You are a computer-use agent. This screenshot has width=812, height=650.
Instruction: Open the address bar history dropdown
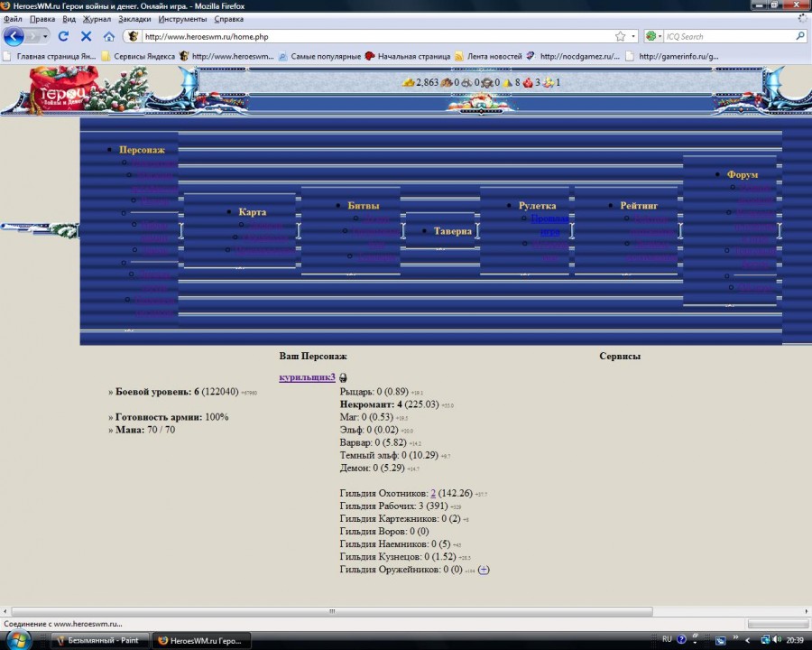[632, 36]
